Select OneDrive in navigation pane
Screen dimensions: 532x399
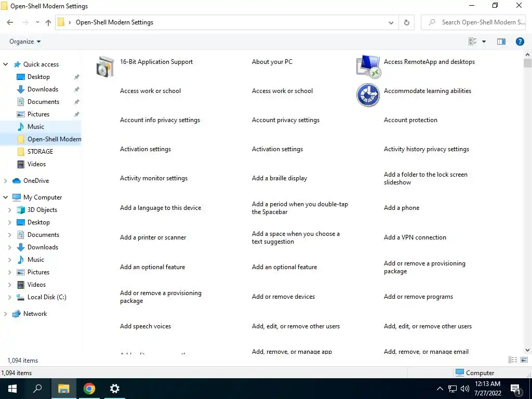(x=36, y=181)
